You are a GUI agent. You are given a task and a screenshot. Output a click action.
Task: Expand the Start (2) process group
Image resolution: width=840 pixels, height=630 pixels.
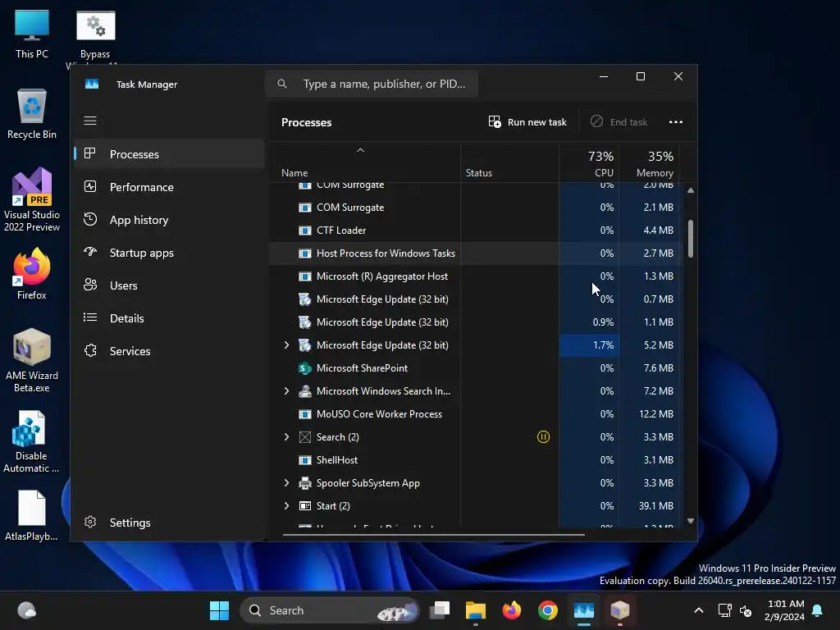[286, 505]
